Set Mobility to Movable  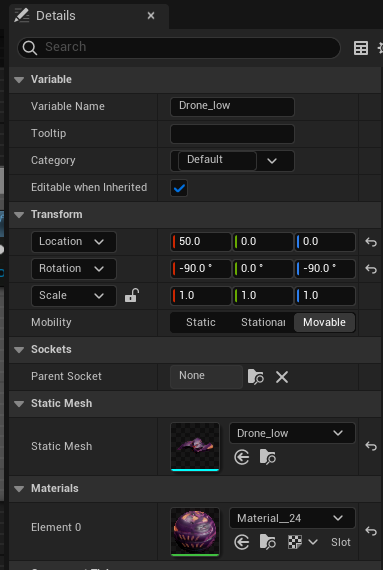tap(324, 322)
